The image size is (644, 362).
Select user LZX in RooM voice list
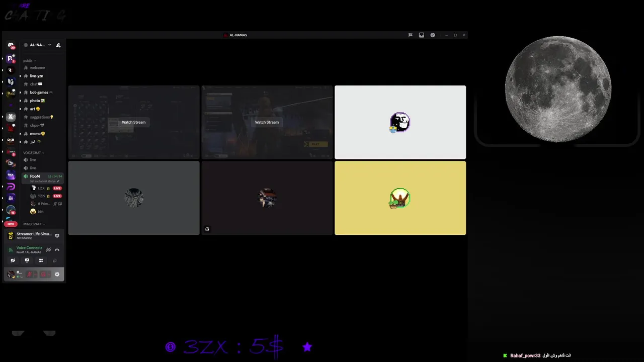pyautogui.click(x=41, y=188)
